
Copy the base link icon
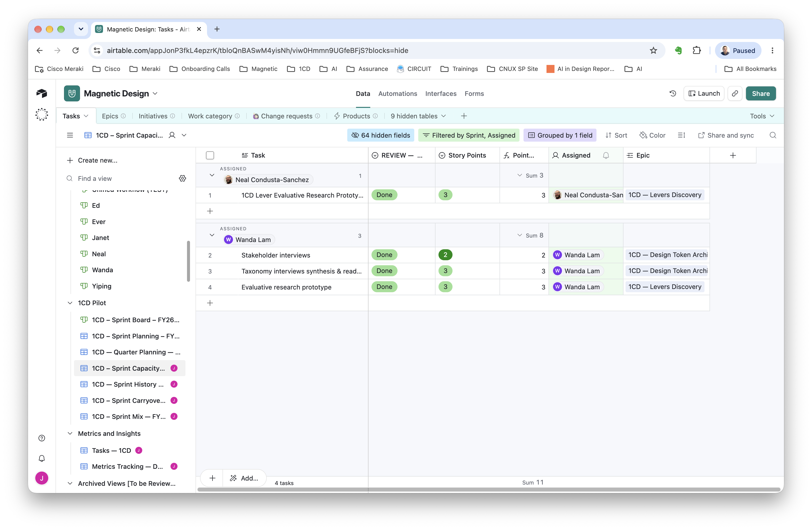[735, 93]
